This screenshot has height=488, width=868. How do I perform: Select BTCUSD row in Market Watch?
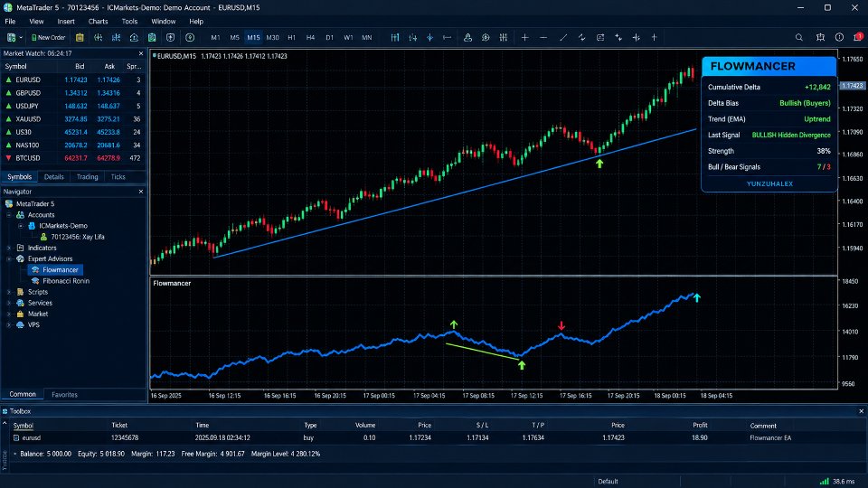73,158
